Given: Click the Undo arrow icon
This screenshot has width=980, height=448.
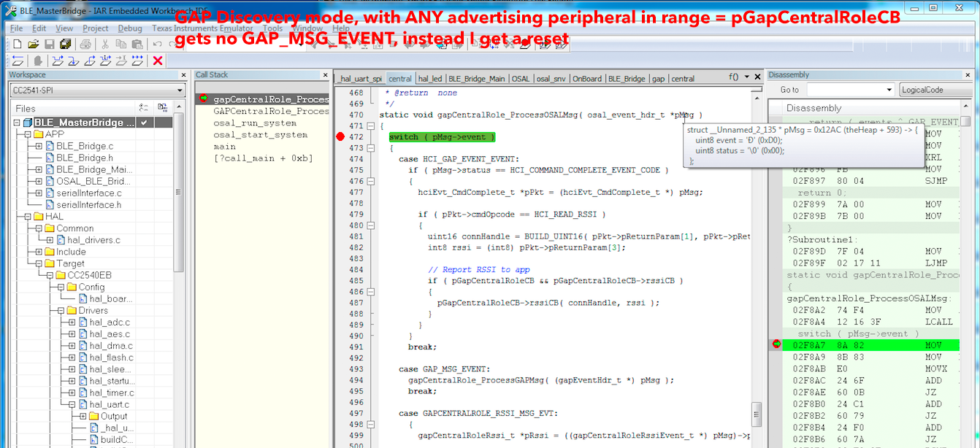Looking at the screenshot, I should point(158,45).
